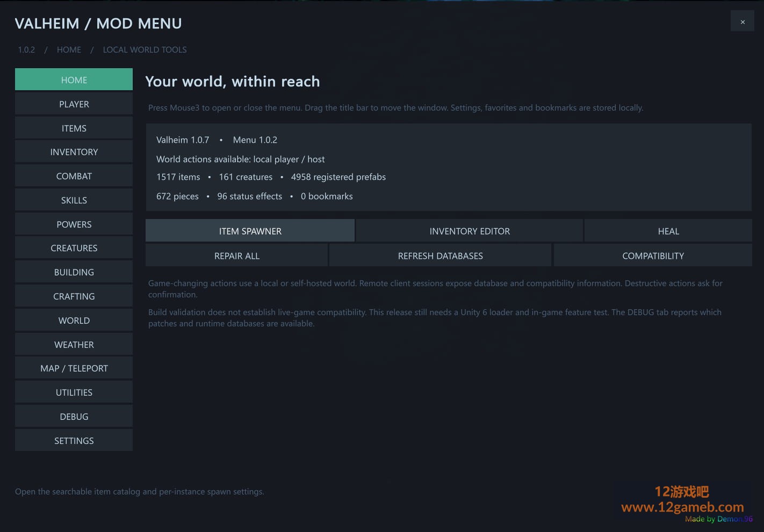Click the "Made by Demon.96" credit
The height and width of the screenshot is (532, 764).
[x=719, y=519]
